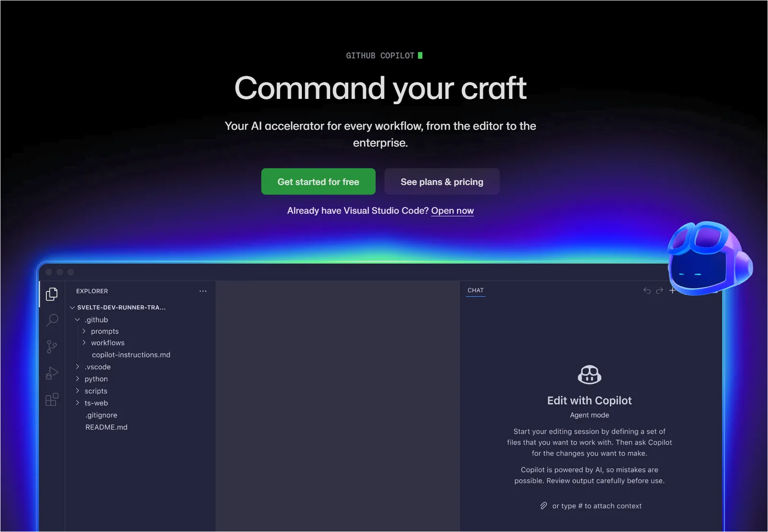Open the Extensions blocks icon

(52, 399)
